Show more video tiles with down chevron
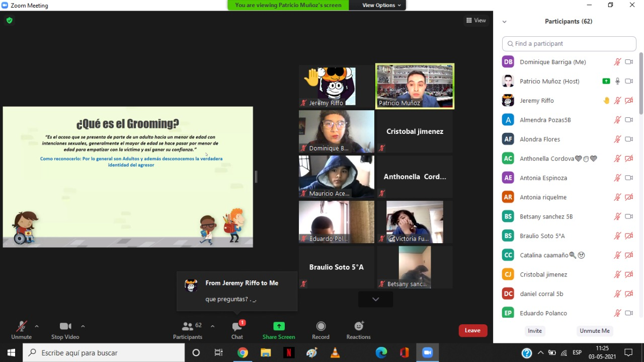The height and width of the screenshot is (362, 644). (x=375, y=299)
